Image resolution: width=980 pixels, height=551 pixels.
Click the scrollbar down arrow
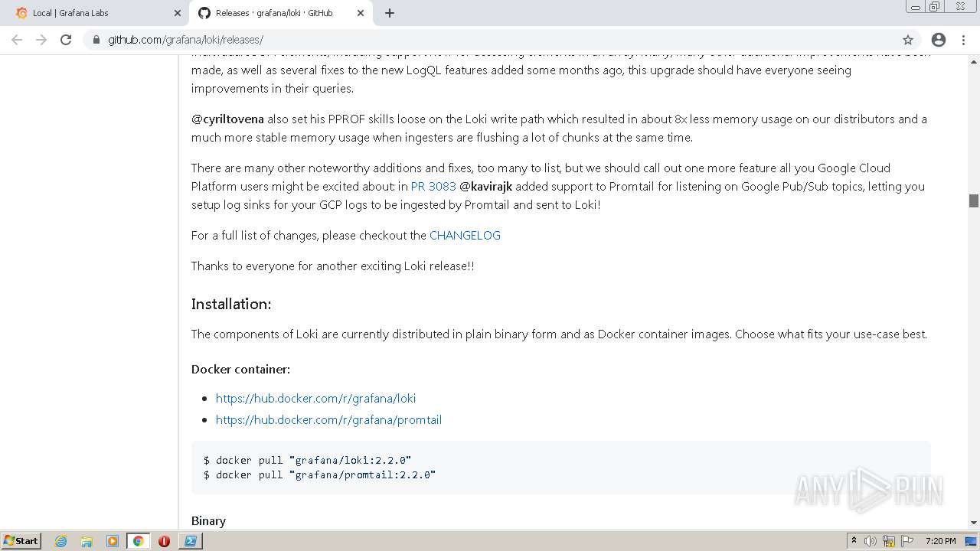tap(974, 523)
